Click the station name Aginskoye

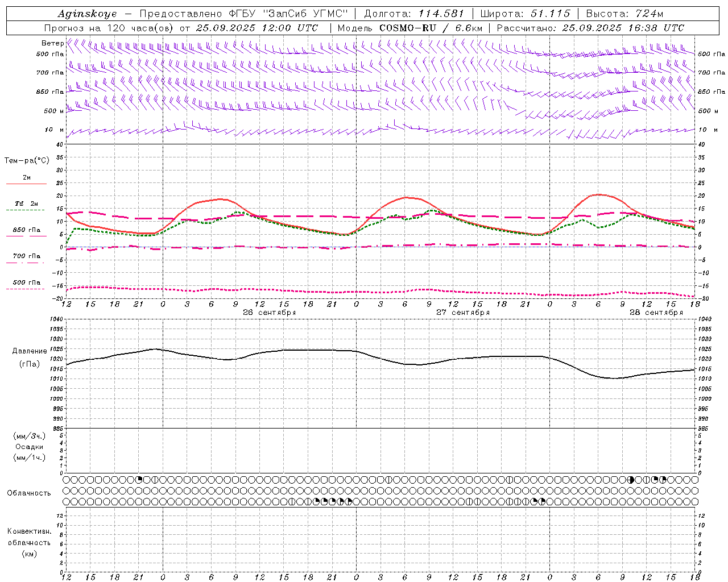point(88,14)
